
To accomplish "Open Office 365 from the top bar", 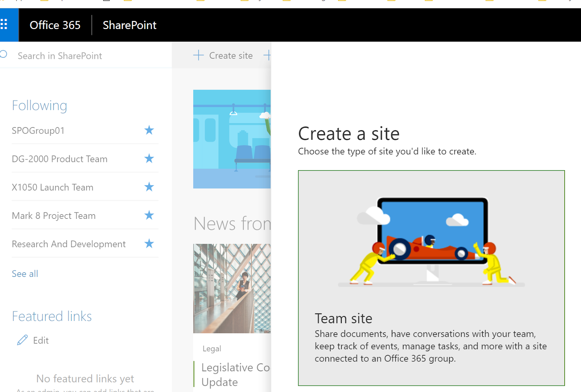I will [55, 25].
